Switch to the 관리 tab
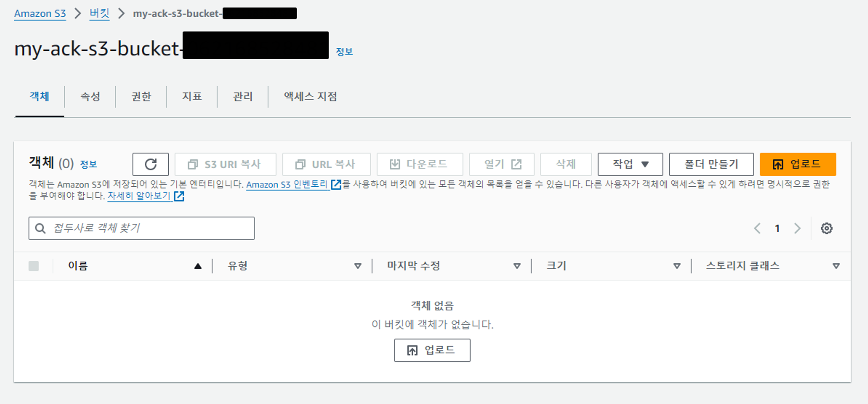The height and width of the screenshot is (404, 868). tap(243, 96)
